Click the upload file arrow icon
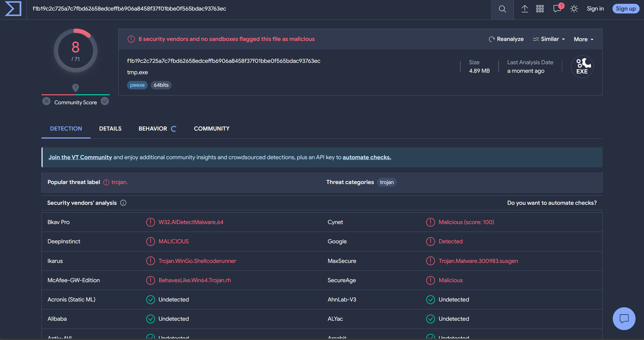This screenshot has height=340, width=644. (x=525, y=9)
